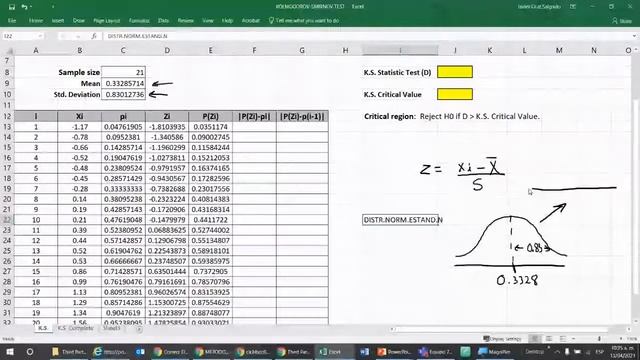Select the Data ribbon tab
The image size is (640, 360).
[x=163, y=20]
